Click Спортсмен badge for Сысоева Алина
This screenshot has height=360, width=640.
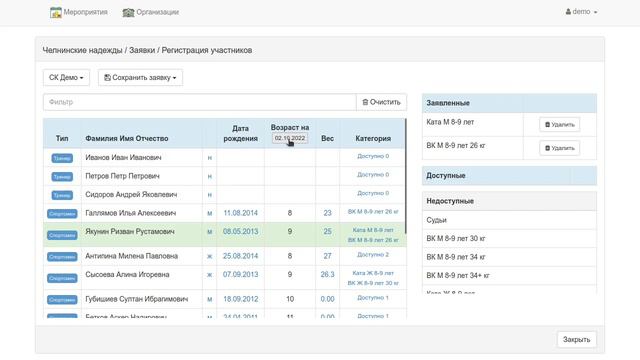coord(62,278)
